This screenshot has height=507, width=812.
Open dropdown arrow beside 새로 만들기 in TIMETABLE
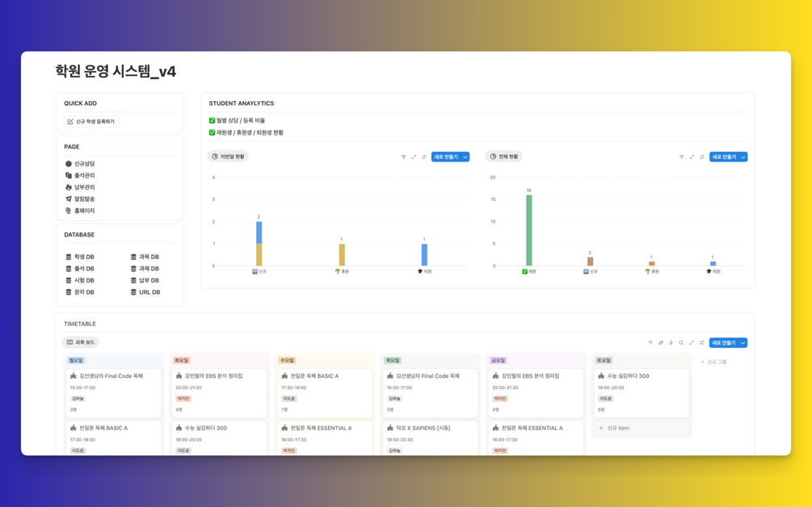(743, 342)
